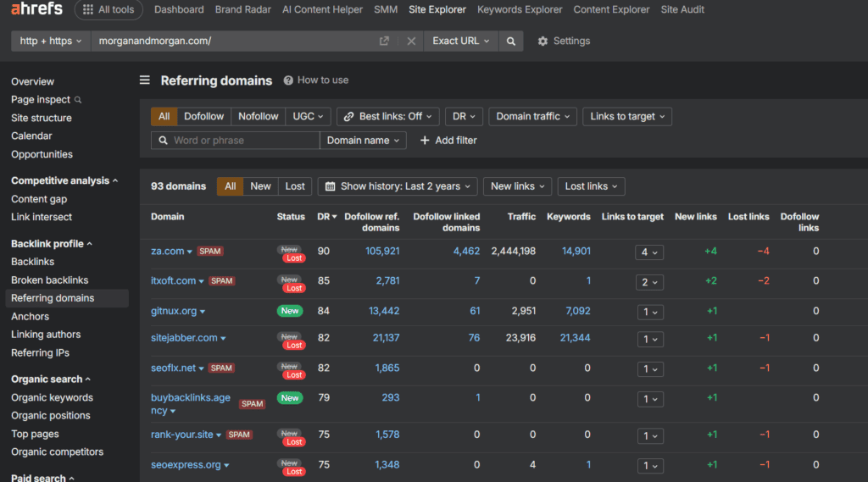The height and width of the screenshot is (482, 868).
Task: Click the ahrefs logo
Action: [x=36, y=8]
